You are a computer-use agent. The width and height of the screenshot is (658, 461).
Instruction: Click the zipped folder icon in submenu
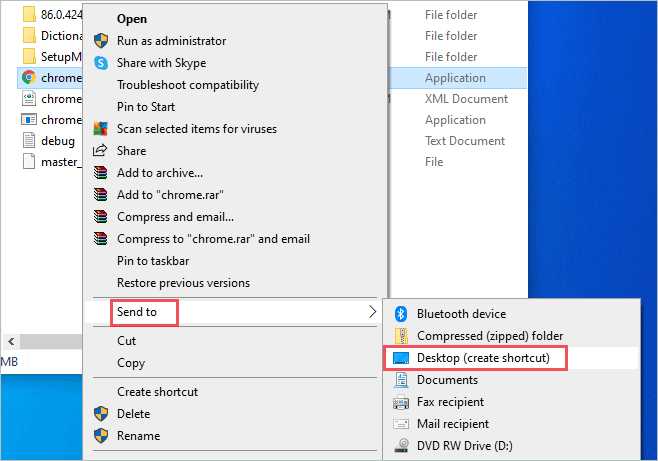[400, 336]
